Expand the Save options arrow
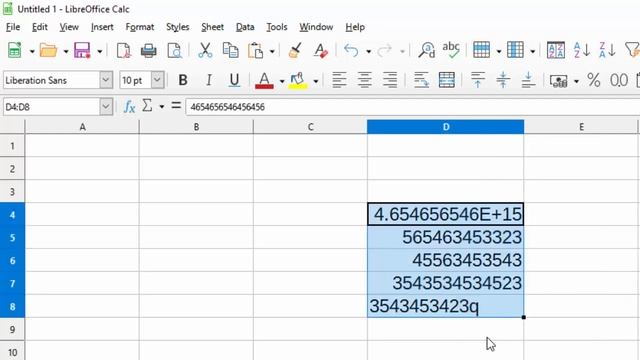This screenshot has height=360, width=640. pyautogui.click(x=99, y=51)
